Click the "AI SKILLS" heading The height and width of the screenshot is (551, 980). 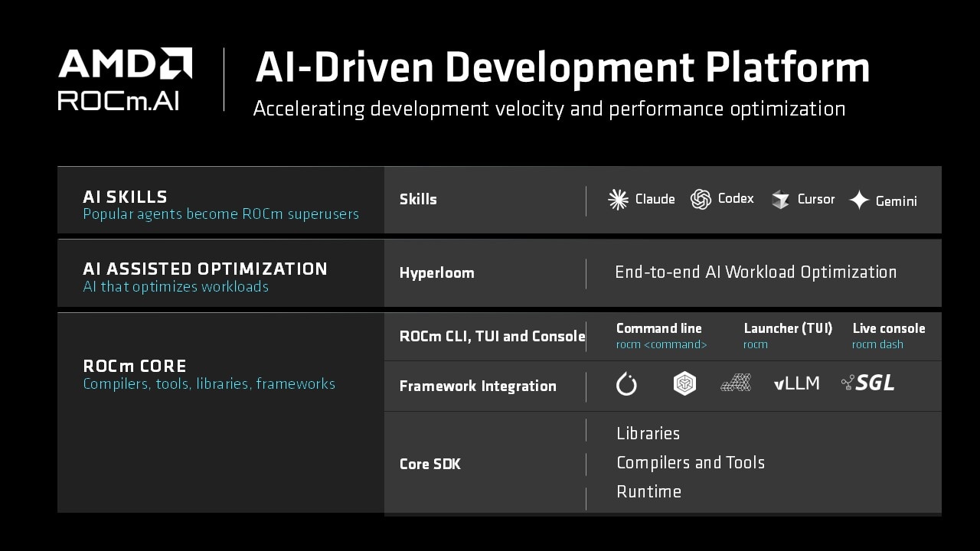click(126, 197)
